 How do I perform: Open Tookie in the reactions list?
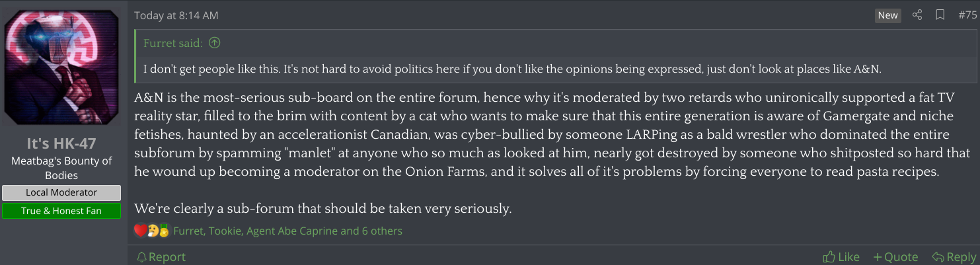pyautogui.click(x=226, y=231)
